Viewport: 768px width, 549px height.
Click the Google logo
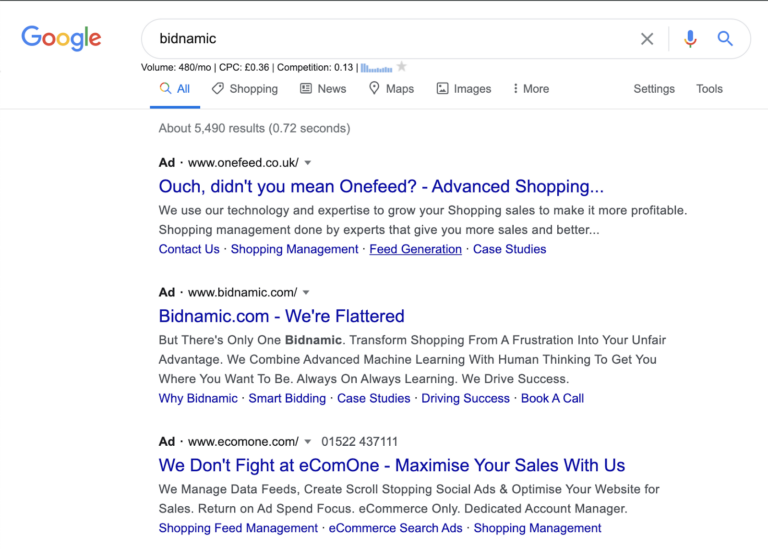tap(61, 38)
